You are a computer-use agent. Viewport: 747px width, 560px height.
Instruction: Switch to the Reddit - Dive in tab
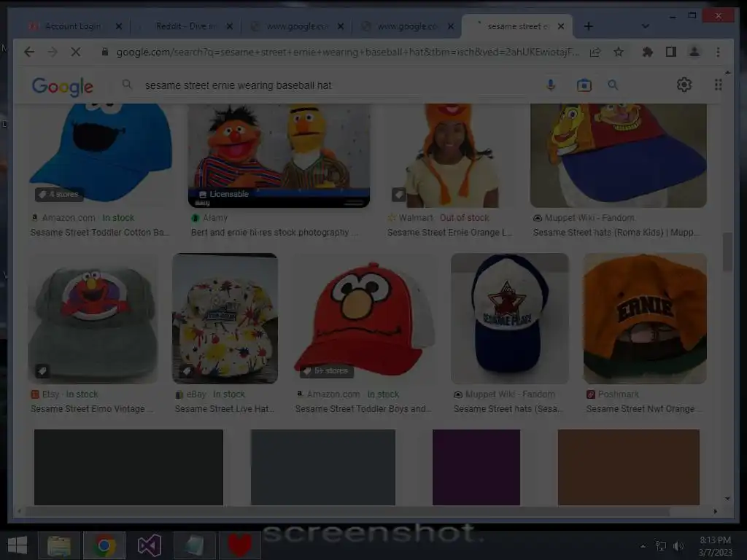pyautogui.click(x=186, y=26)
